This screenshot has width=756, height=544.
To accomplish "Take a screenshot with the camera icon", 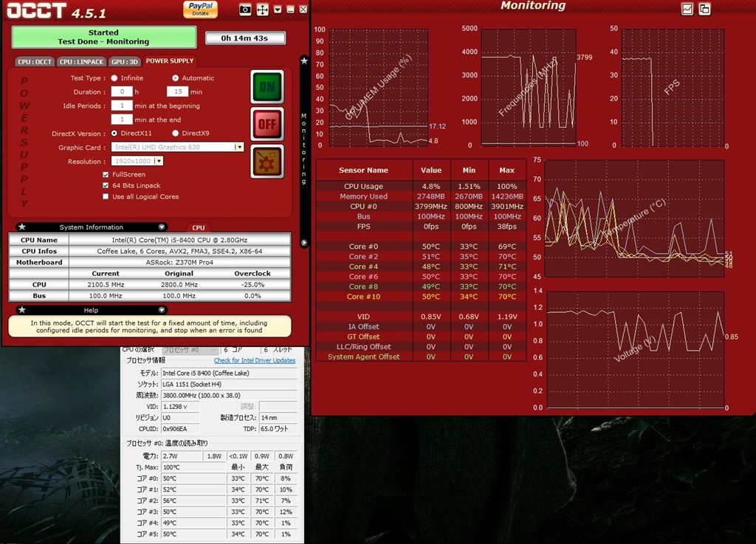I will point(245,10).
